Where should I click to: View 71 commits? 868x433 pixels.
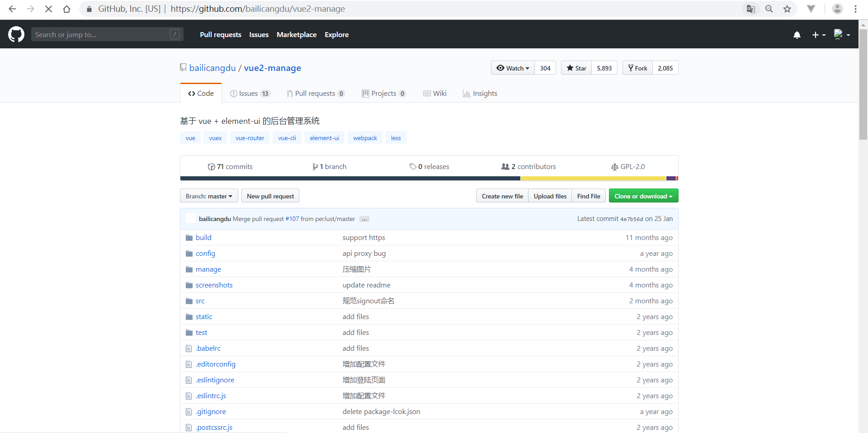[x=230, y=167]
